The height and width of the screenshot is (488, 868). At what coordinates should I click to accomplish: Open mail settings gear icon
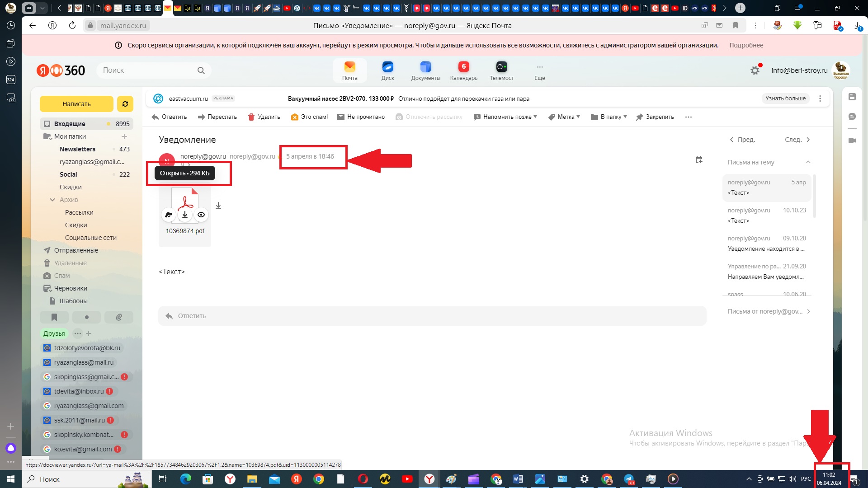(x=755, y=70)
